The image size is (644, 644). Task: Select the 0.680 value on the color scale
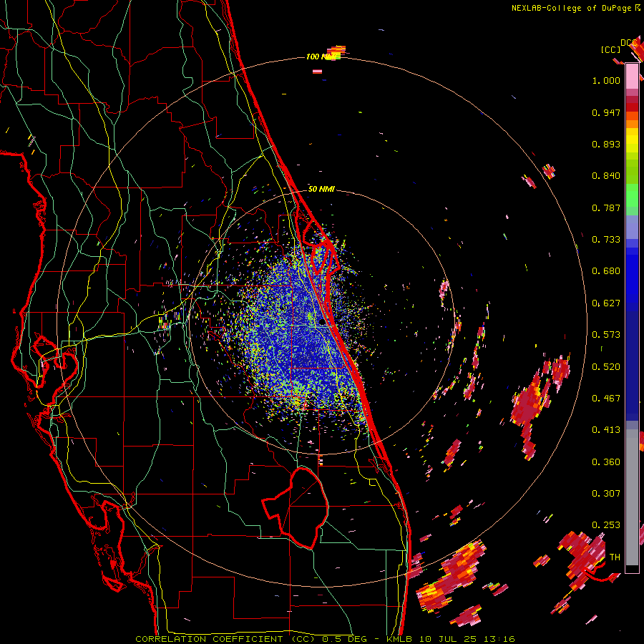(606, 271)
